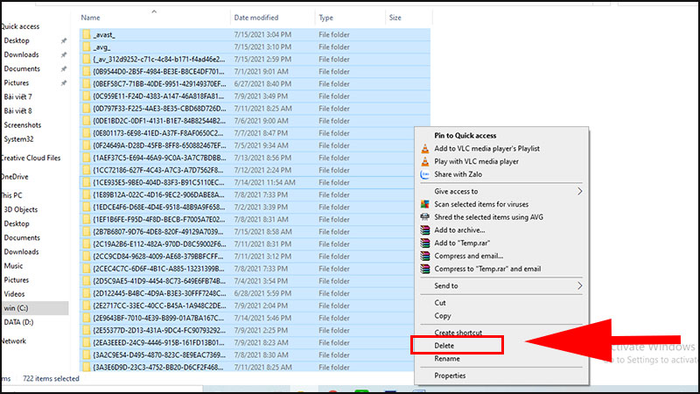
Task: Select Properties in the context menu
Action: (450, 376)
